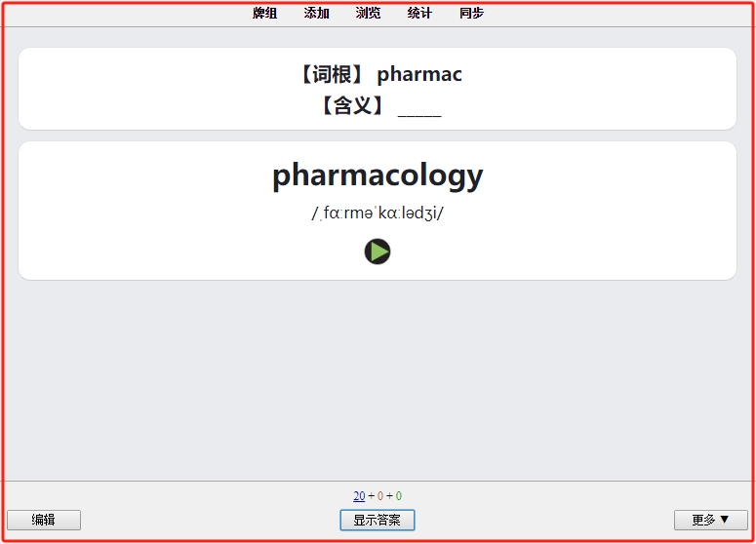Screen dimensions: 756x544
Task: Click the top card panel with root info
Action: pyautogui.click(x=378, y=89)
